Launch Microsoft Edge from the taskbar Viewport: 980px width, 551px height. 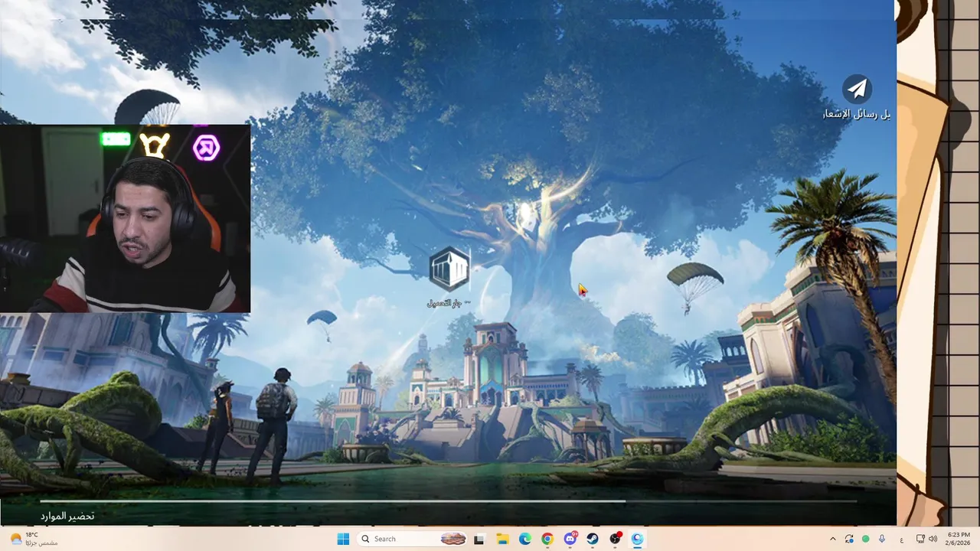coord(525,539)
